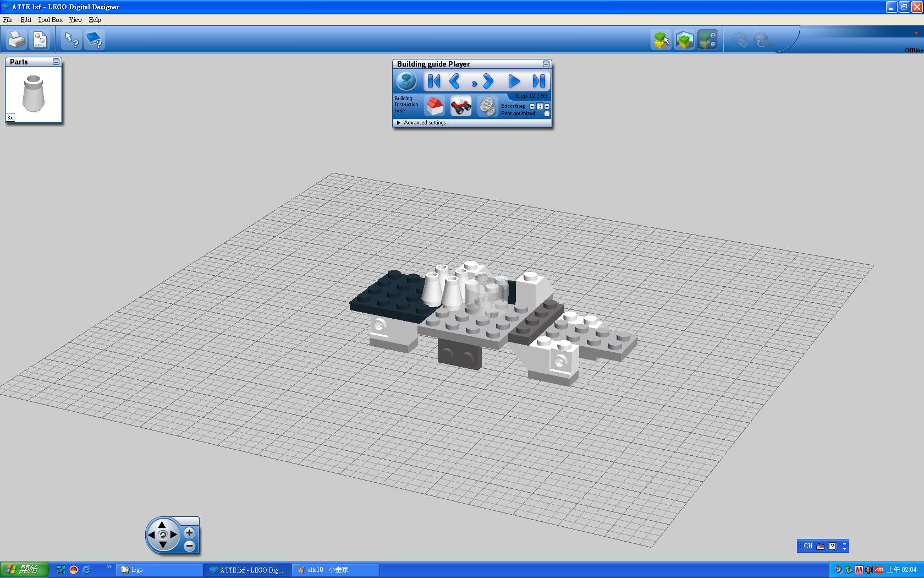The height and width of the screenshot is (578, 924).
Task: Rotate the camera view right
Action: [x=173, y=535]
